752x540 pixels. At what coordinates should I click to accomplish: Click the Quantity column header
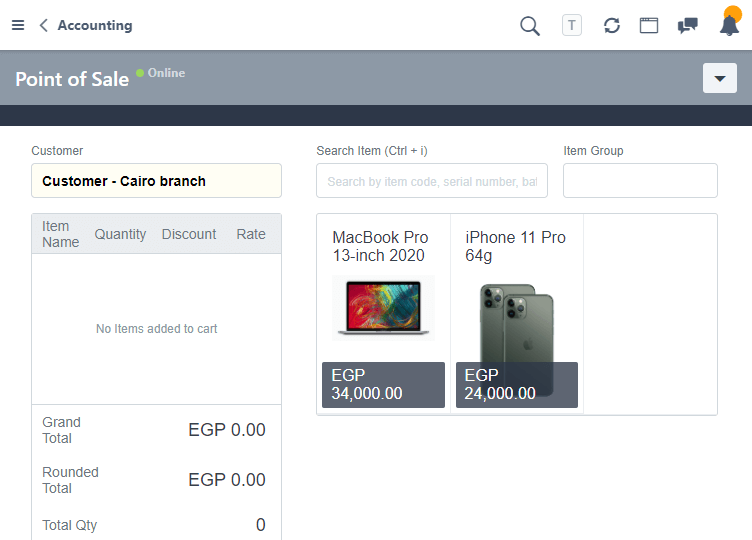pyautogui.click(x=120, y=234)
